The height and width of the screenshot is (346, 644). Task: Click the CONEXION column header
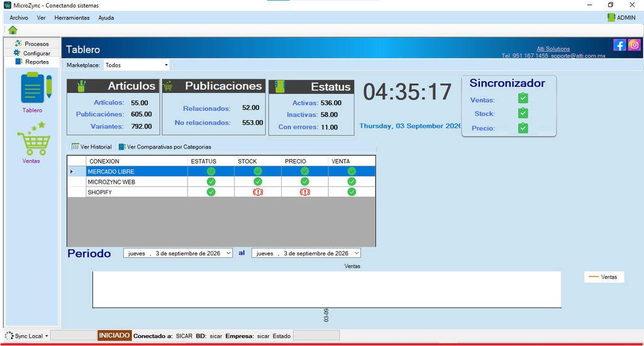pos(136,161)
